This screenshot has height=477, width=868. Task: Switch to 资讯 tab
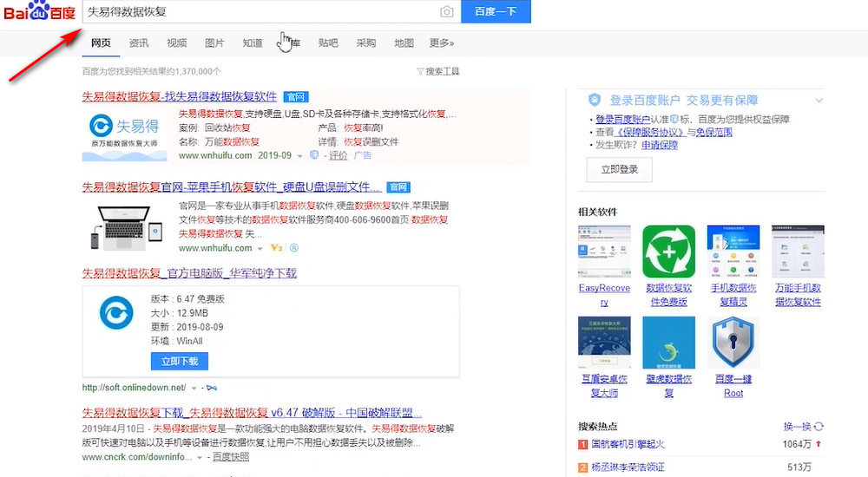pos(138,43)
